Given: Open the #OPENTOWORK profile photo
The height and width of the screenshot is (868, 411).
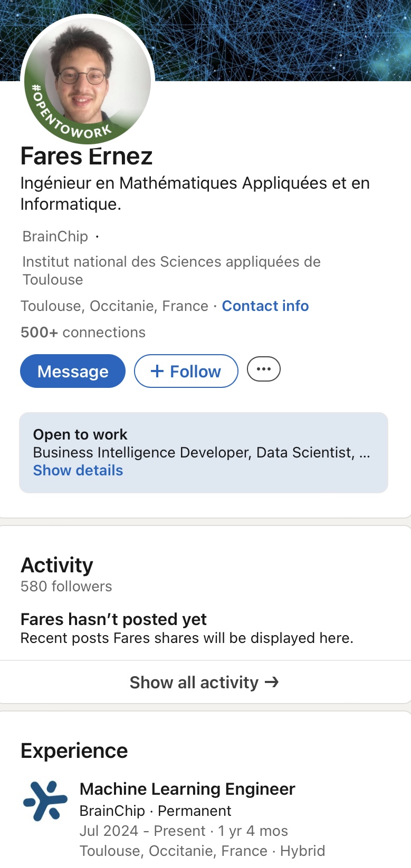Looking at the screenshot, I should 87,80.
